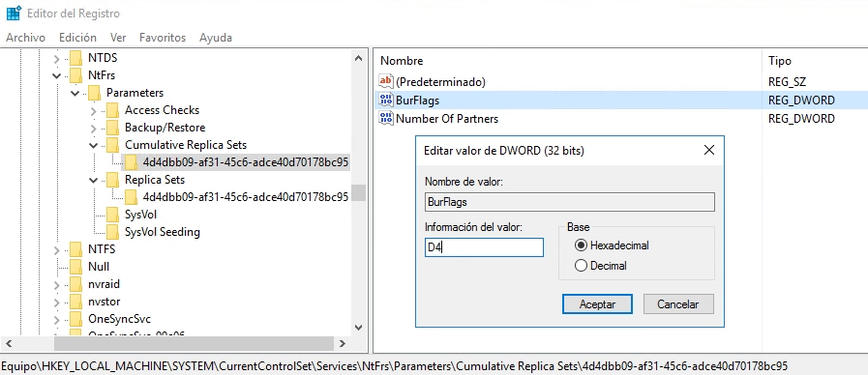Expand the Access Checks node
This screenshot has height=375, width=868.
point(94,110)
